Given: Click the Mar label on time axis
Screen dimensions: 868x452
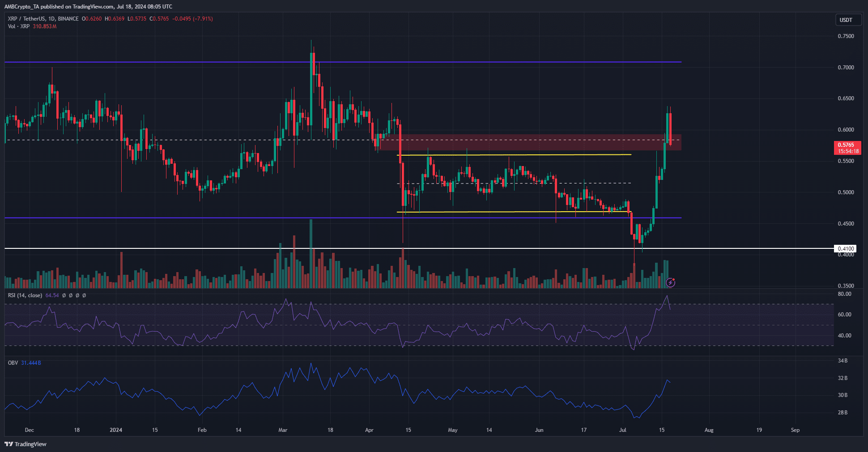Looking at the screenshot, I should click(x=283, y=430).
